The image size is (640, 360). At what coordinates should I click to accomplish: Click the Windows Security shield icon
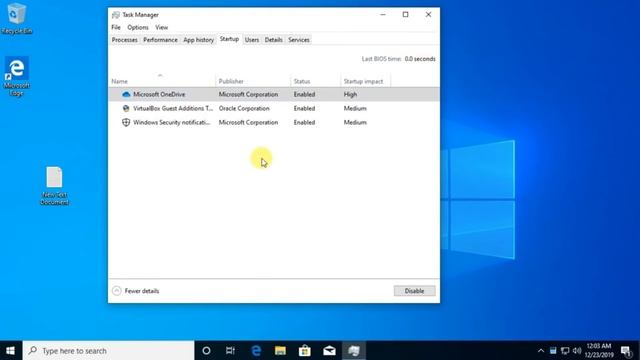(x=126, y=122)
